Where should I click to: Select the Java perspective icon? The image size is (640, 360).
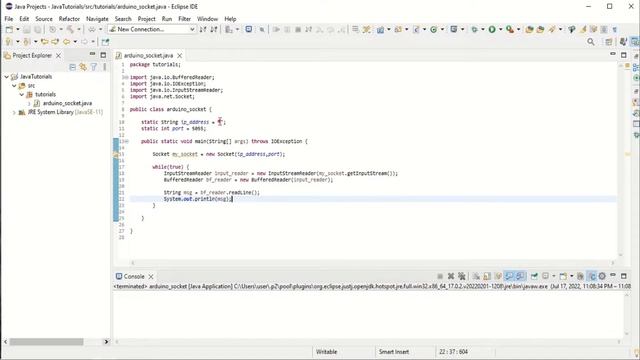coord(623,42)
